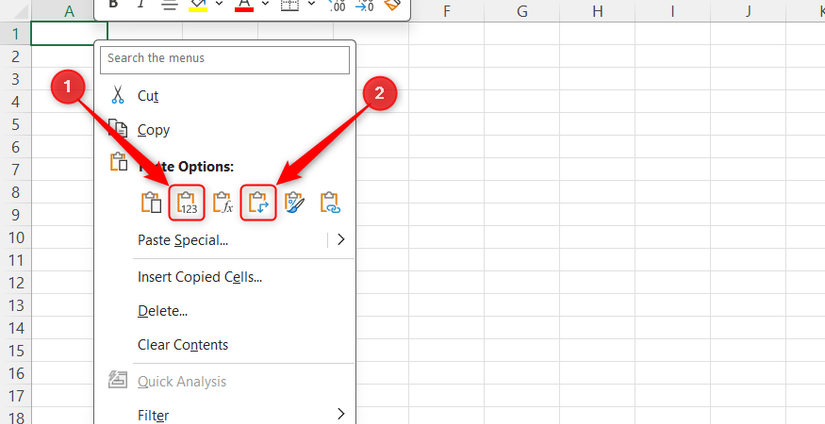Select column I header
The height and width of the screenshot is (424, 825).
click(x=672, y=11)
